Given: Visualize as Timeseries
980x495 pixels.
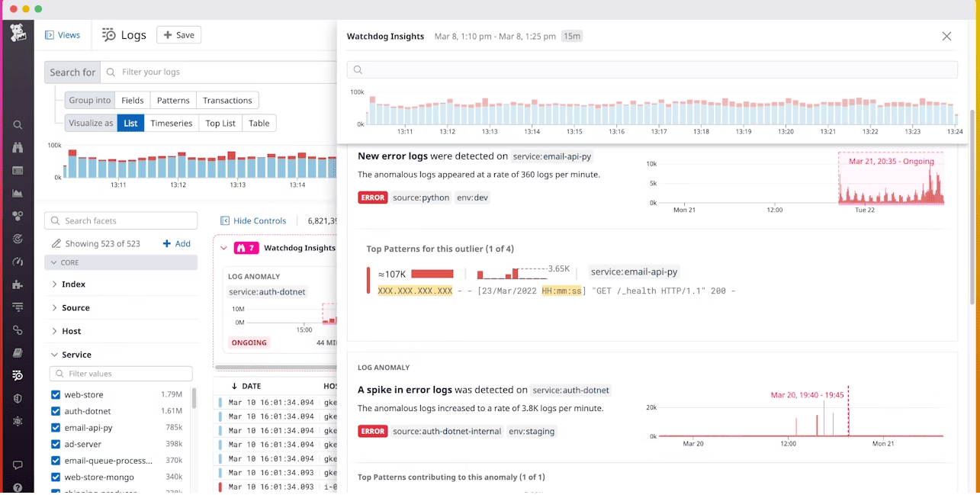Looking at the screenshot, I should (172, 123).
